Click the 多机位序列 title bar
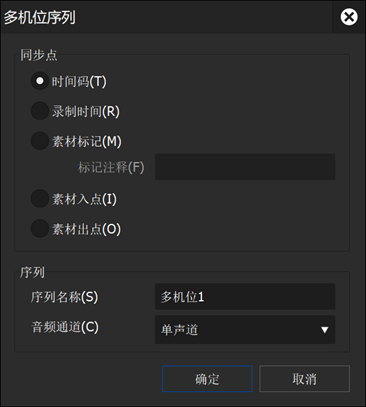 [x=167, y=17]
